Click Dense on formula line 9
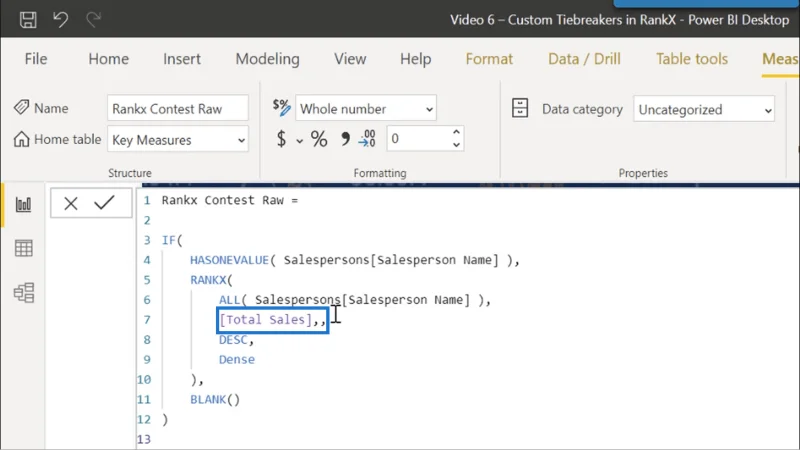Image resolution: width=800 pixels, height=450 pixels. 237,360
